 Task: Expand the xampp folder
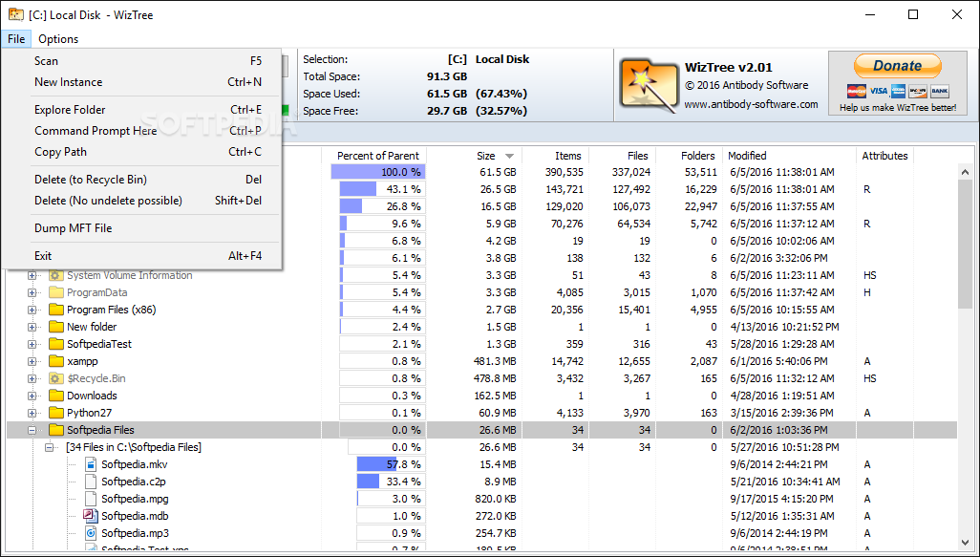click(32, 361)
